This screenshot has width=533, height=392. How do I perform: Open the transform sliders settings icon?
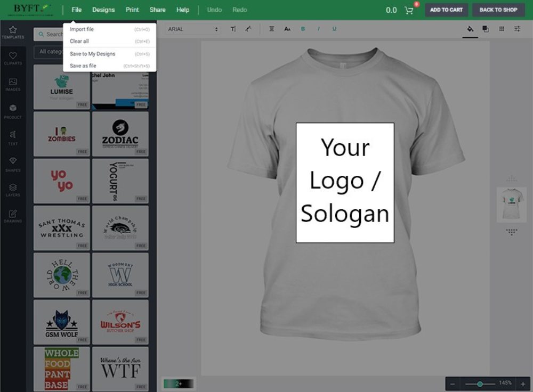(517, 29)
